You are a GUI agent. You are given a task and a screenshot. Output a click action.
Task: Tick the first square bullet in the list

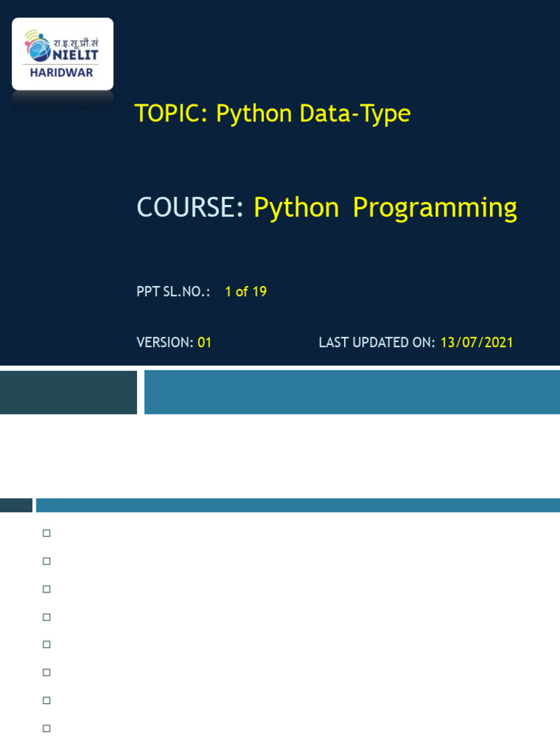pyautogui.click(x=47, y=533)
